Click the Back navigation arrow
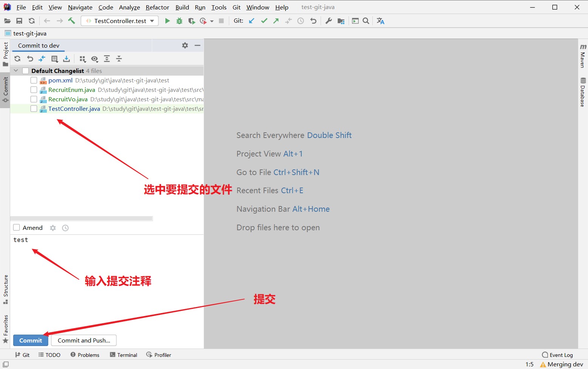Image resolution: width=588 pixels, height=369 pixels. [x=47, y=21]
